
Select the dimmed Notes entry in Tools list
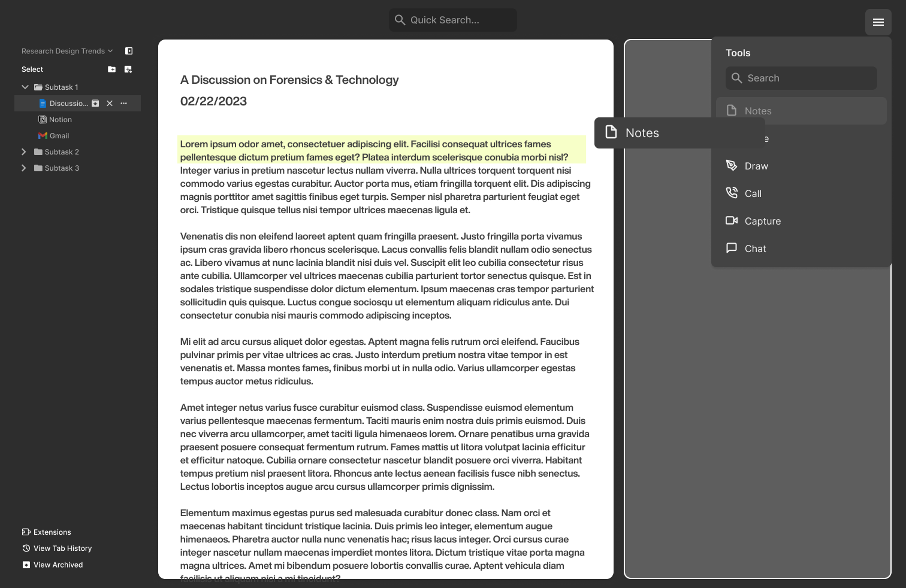click(801, 111)
